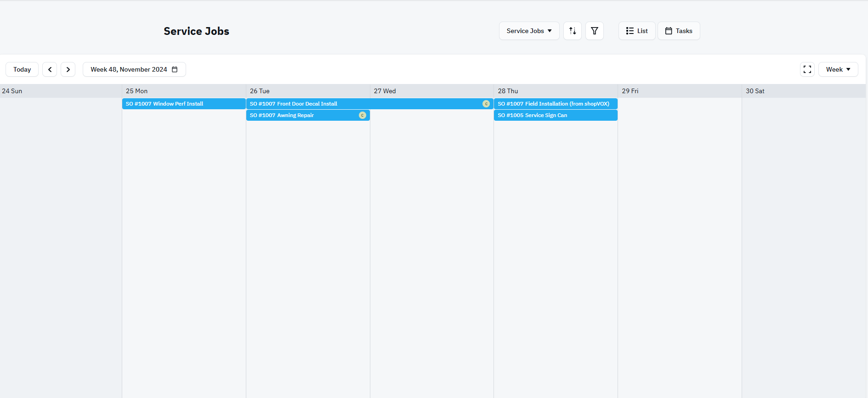Image resolution: width=868 pixels, height=398 pixels.
Task: Jump to Today
Action: click(x=22, y=69)
